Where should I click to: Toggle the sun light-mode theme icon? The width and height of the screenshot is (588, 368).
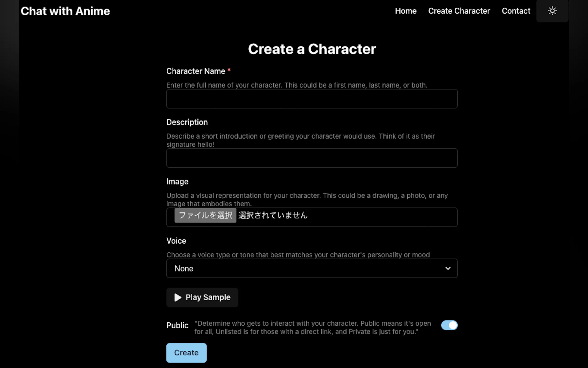(x=552, y=11)
